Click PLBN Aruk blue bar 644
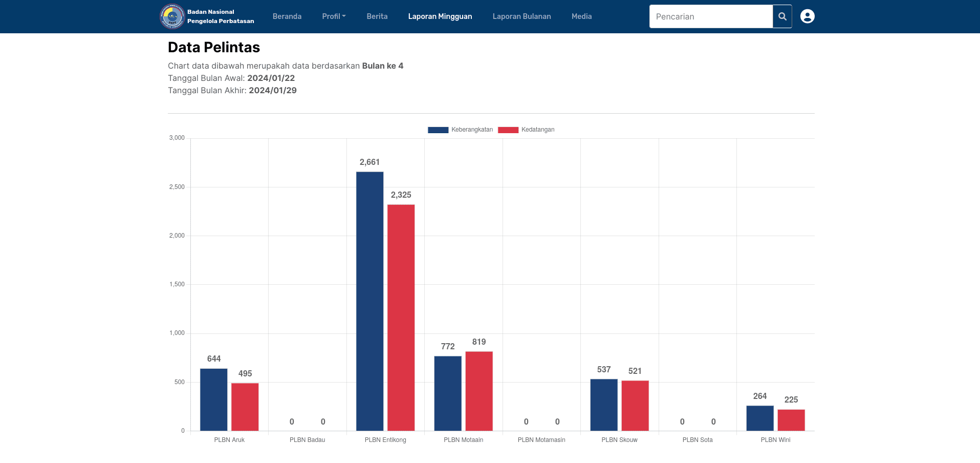The image size is (980, 463). (214, 399)
